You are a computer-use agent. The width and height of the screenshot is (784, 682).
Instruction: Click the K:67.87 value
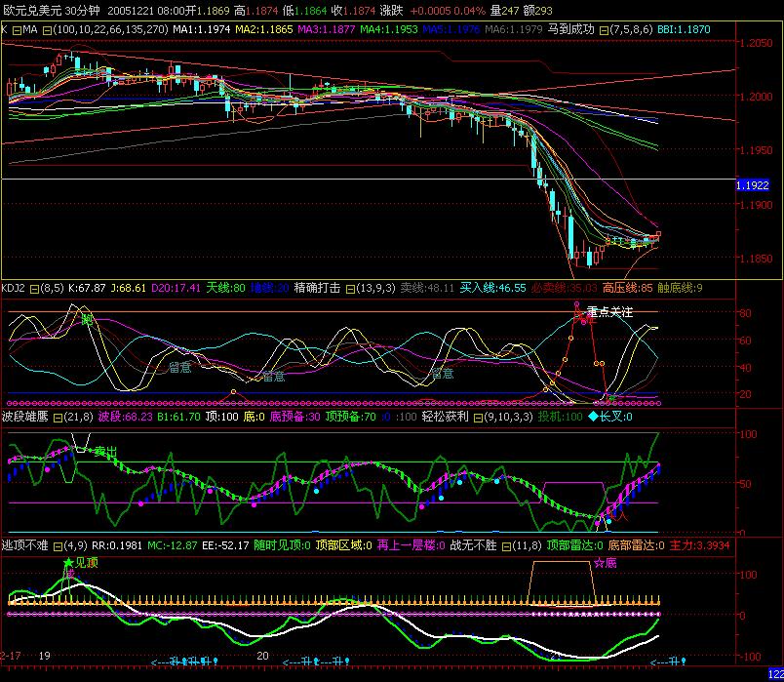pos(87,288)
